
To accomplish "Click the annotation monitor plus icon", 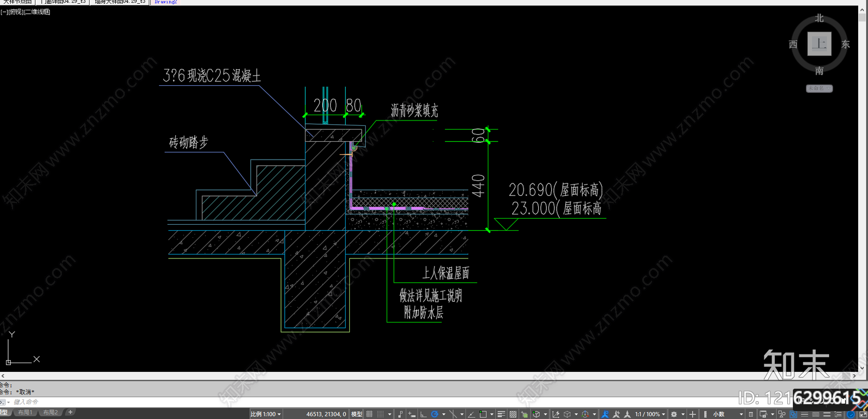I will (693, 414).
